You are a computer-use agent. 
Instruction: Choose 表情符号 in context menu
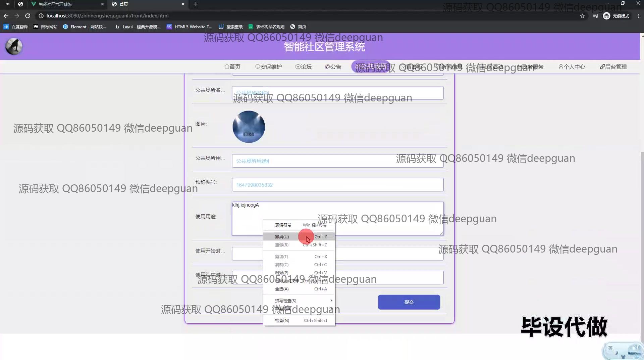[x=299, y=225]
